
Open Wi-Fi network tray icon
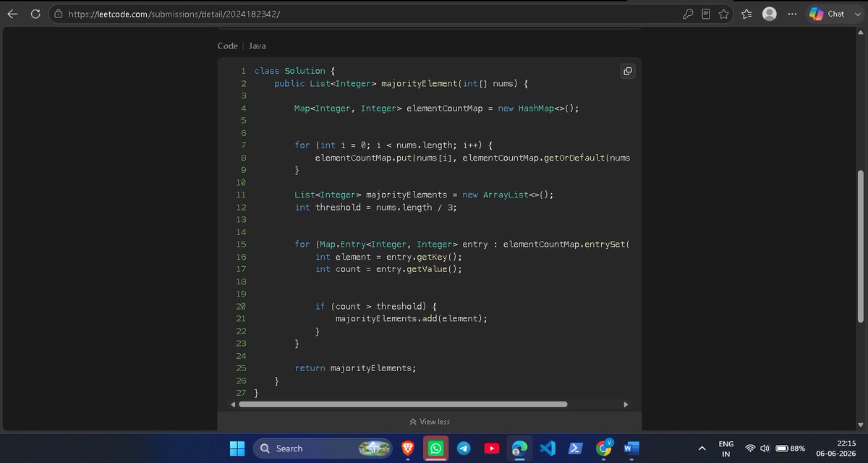(750, 449)
